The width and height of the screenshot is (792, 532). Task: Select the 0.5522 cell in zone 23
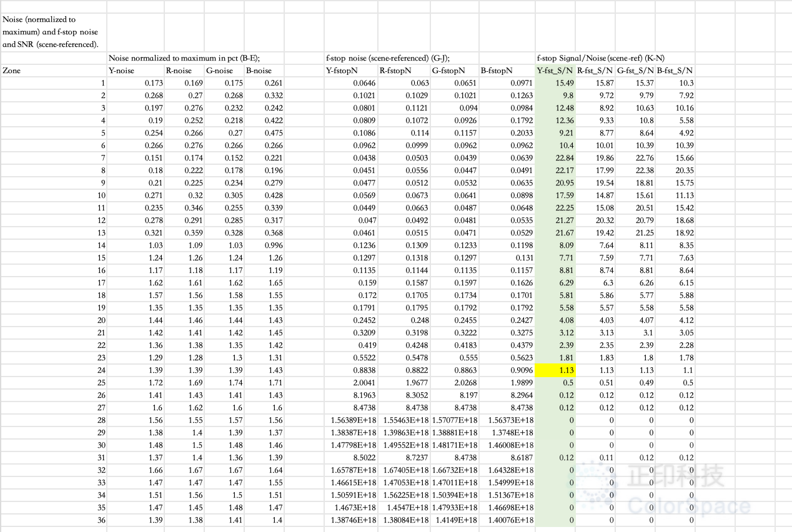click(x=351, y=358)
